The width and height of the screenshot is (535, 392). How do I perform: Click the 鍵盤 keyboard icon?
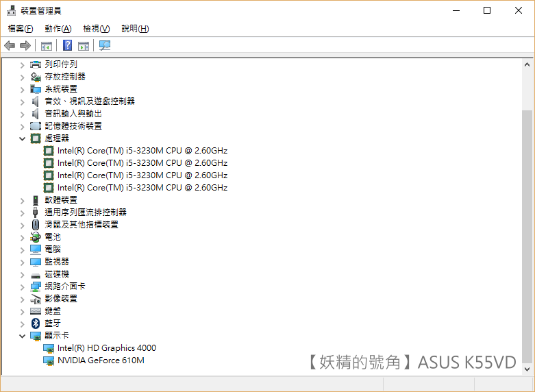(36, 311)
